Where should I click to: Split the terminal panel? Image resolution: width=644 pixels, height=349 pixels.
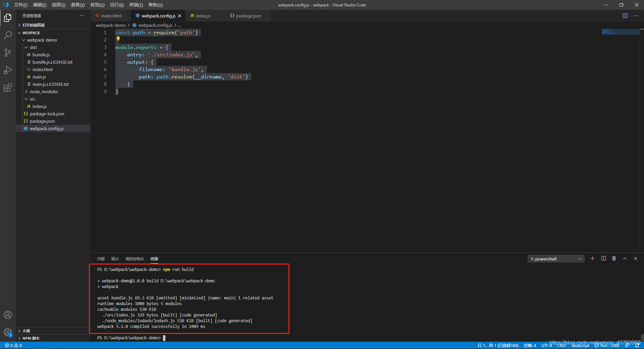[x=603, y=258]
